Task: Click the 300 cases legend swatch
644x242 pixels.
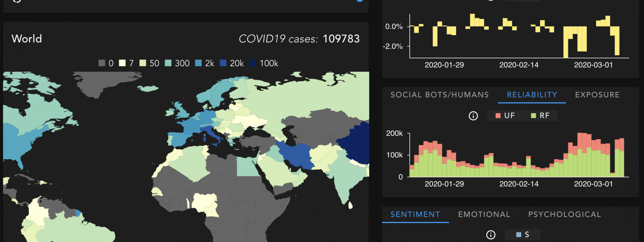Action: (168, 63)
